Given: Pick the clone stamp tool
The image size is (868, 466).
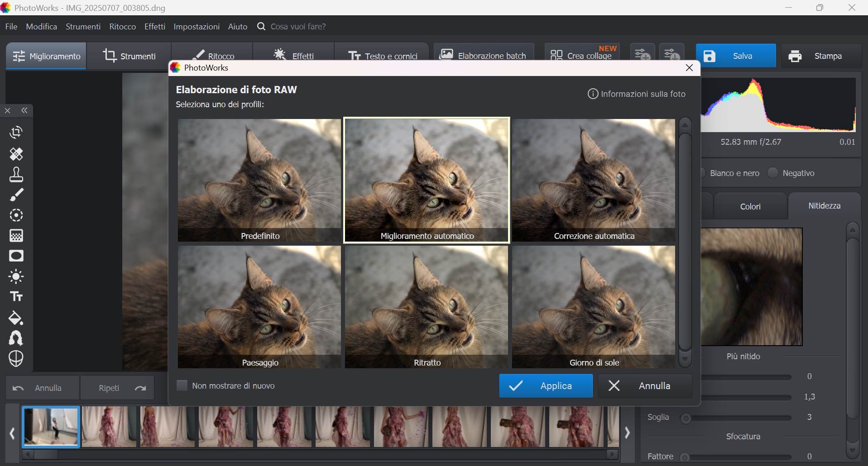Looking at the screenshot, I should (16, 175).
